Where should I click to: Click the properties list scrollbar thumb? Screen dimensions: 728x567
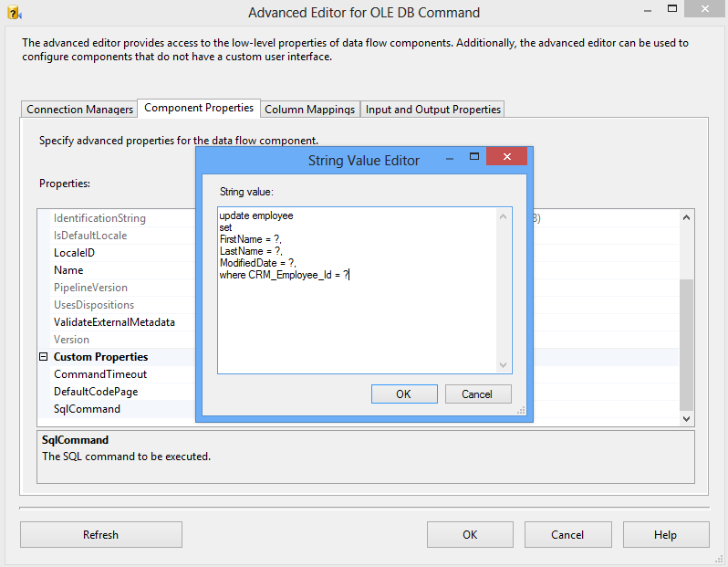[x=687, y=344]
